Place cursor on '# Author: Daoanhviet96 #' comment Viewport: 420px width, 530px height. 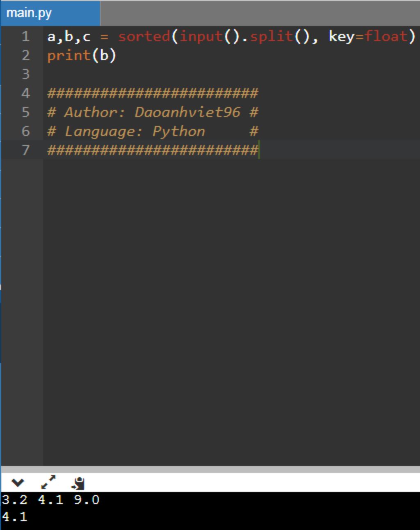point(153,112)
